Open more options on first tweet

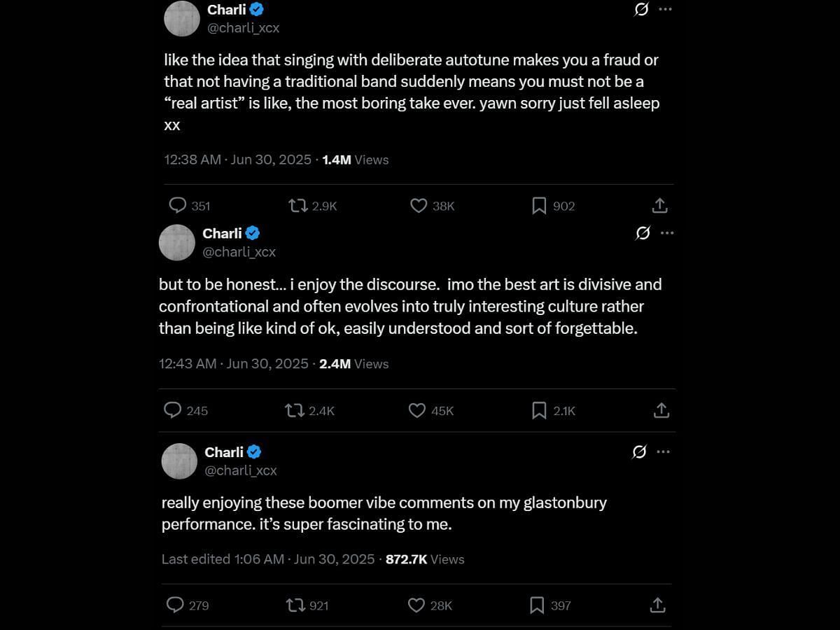click(665, 9)
